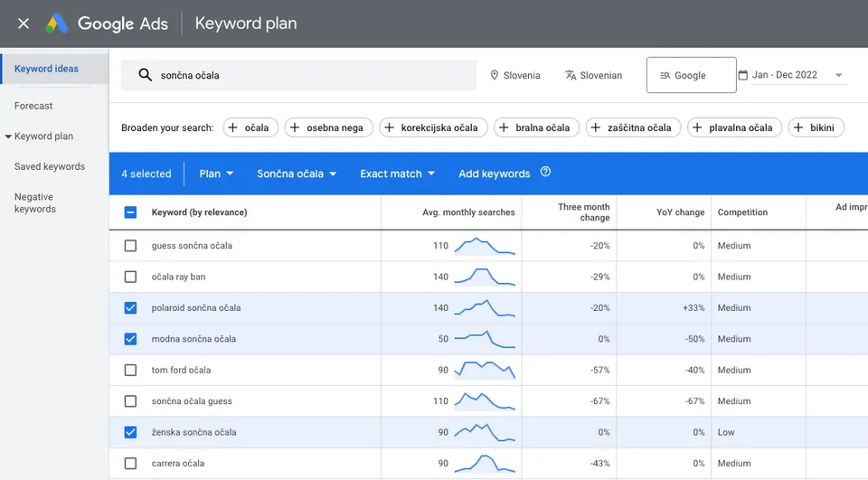This screenshot has height=480, width=868.
Task: Open the Add keywords help icon
Action: [x=545, y=172]
